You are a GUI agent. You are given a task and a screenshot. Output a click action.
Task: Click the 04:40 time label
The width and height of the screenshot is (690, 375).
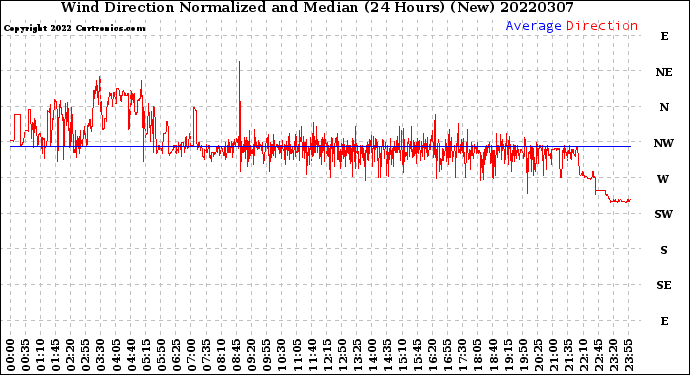(x=131, y=355)
